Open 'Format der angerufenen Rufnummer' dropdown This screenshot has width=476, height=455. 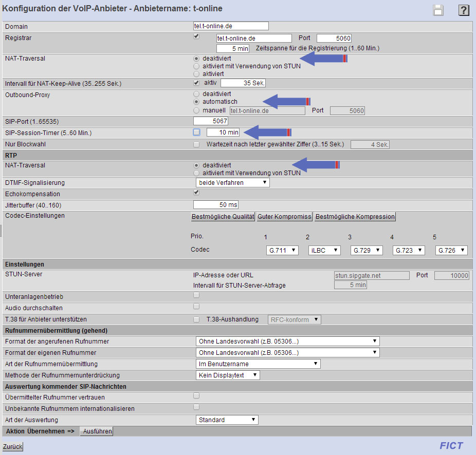tap(288, 341)
